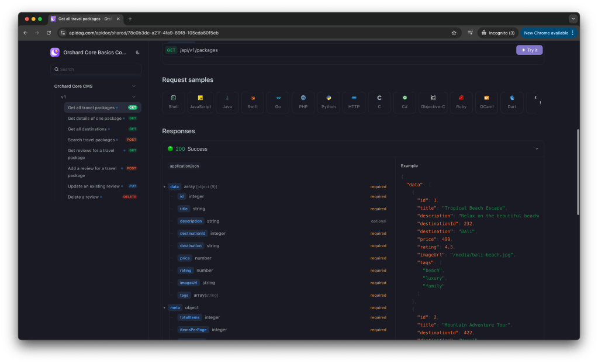Select the PHP request sample icon
Image resolution: width=598 pixels, height=364 pixels.
(303, 102)
